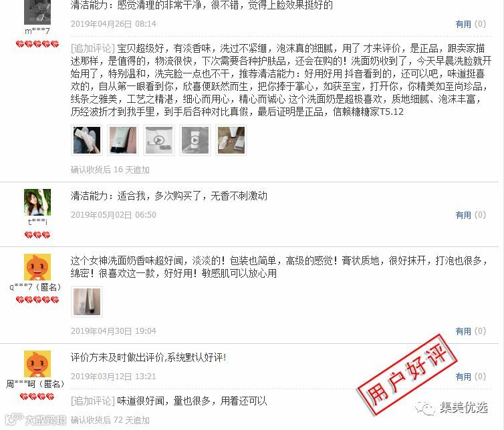Open first review photo thumbnail
This screenshot has height=430, width=504.
87,140
